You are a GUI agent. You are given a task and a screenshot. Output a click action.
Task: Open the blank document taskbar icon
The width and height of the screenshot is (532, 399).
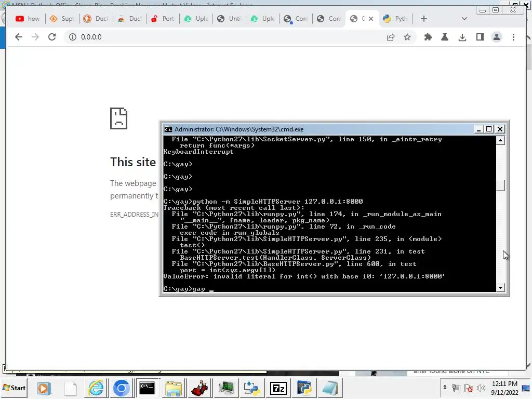click(x=70, y=388)
